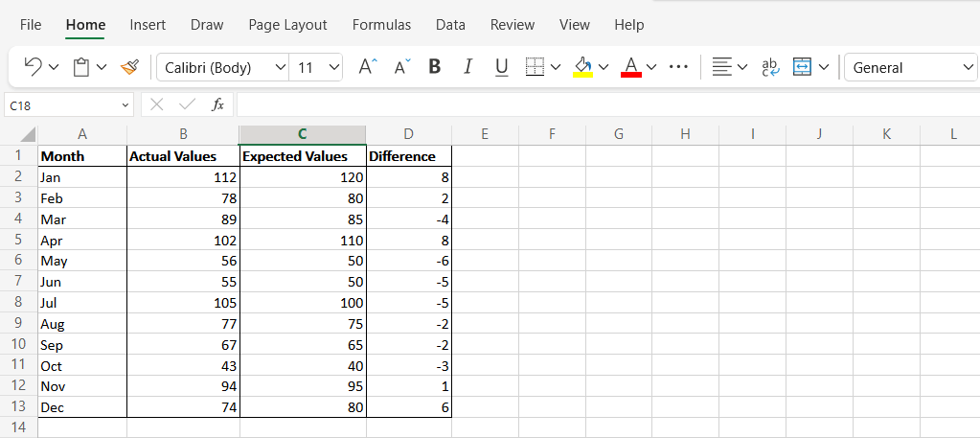Viewport: 980px width, 438px height.
Task: Select the cell with value 120
Action: 303,177
